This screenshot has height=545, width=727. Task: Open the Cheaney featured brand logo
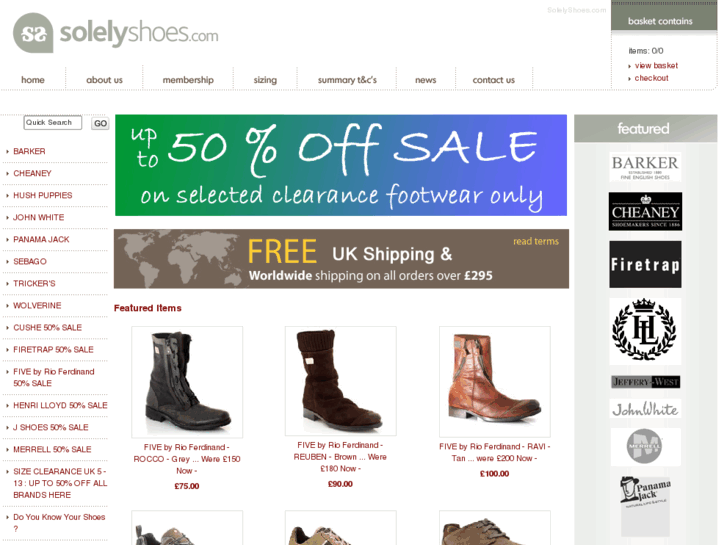coord(645,212)
